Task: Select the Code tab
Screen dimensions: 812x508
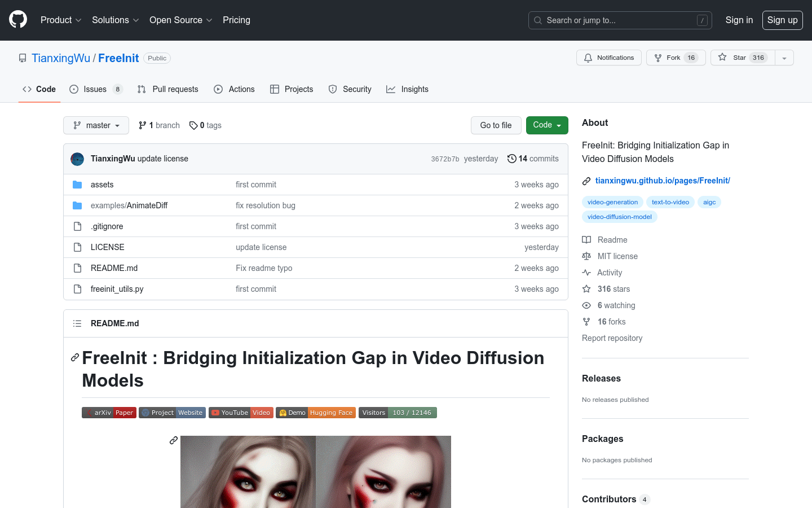Action: (x=39, y=89)
